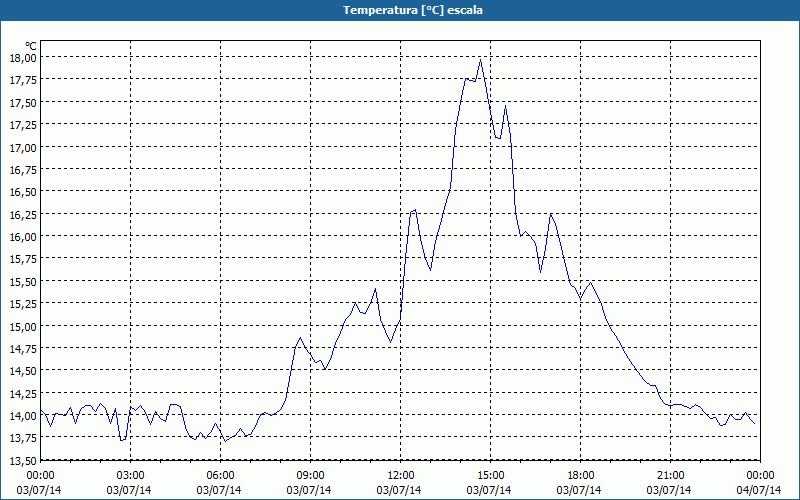Image resolution: width=800 pixels, height=500 pixels.
Task: Click the 18:00 time axis label
Action: [x=581, y=476]
